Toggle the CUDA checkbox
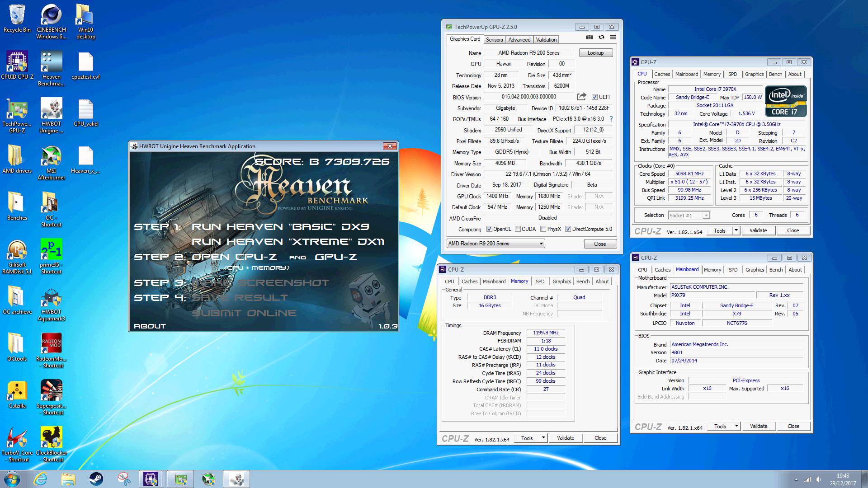 click(518, 229)
